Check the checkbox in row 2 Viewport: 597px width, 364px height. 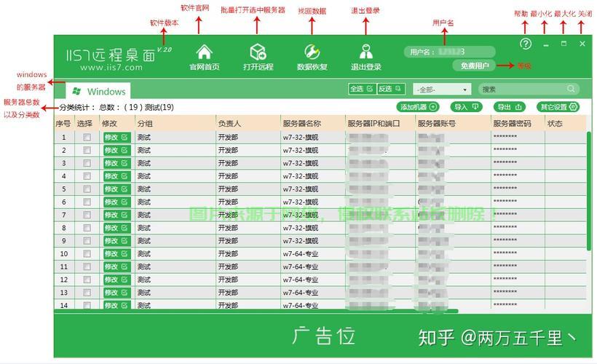pos(87,150)
